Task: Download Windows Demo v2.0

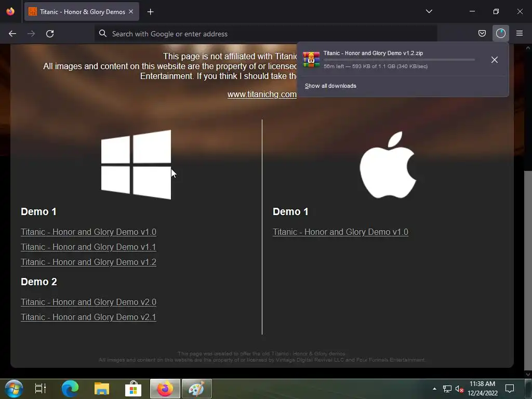Action: [88, 302]
